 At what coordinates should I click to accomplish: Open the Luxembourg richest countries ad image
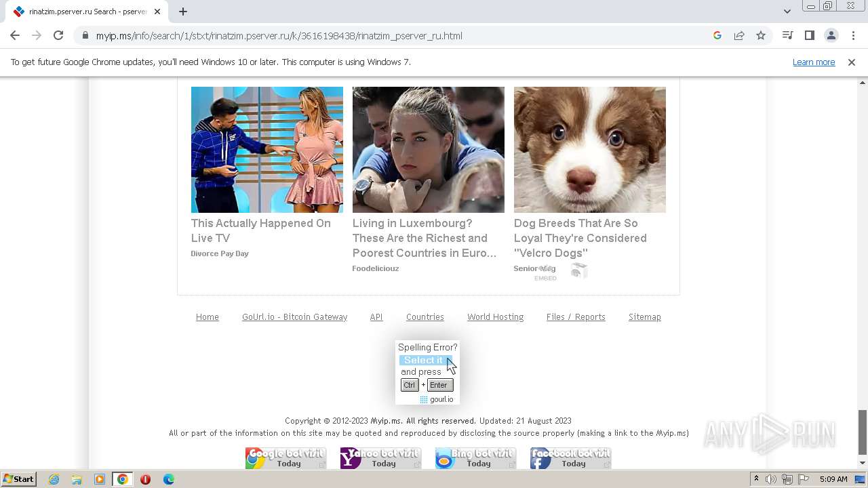tap(429, 150)
